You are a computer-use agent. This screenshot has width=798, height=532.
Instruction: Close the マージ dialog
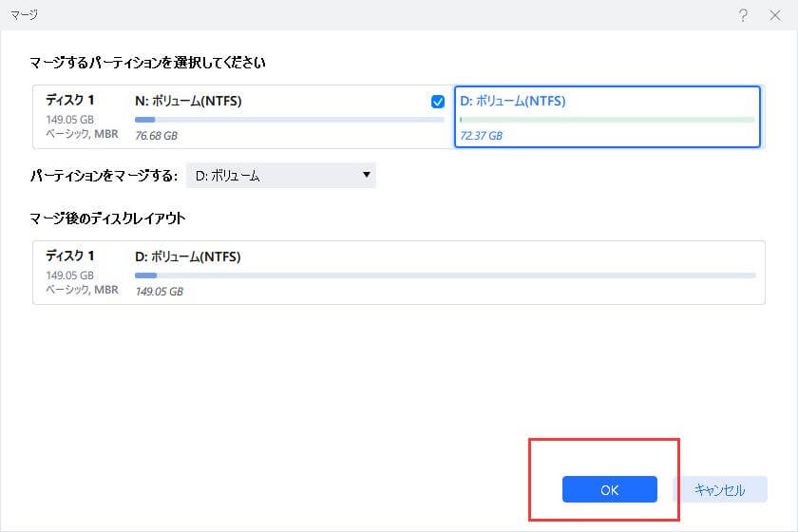pos(774,15)
